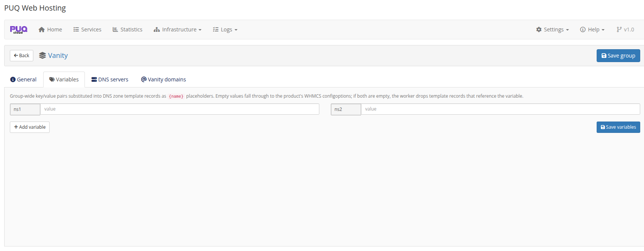The width and height of the screenshot is (644, 251).
Task: Add a new variable
Action: [30, 127]
